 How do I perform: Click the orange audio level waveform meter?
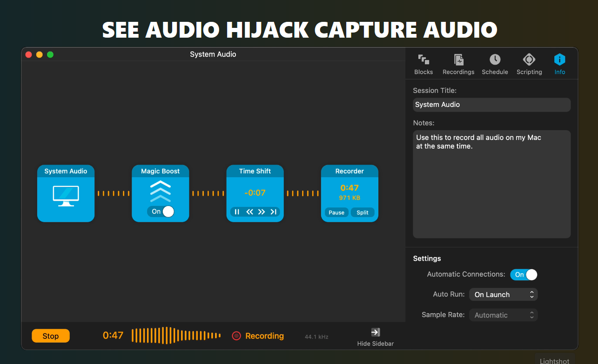coord(176,335)
